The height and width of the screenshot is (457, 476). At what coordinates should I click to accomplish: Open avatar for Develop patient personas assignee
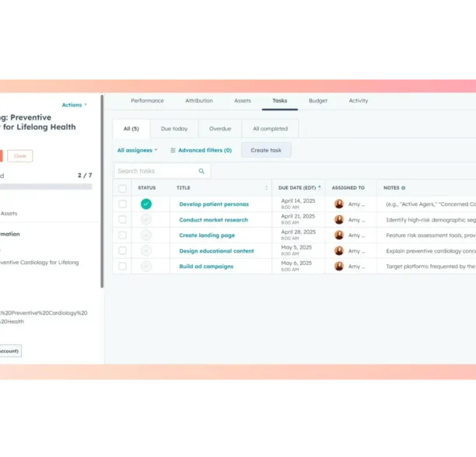pyautogui.click(x=339, y=204)
